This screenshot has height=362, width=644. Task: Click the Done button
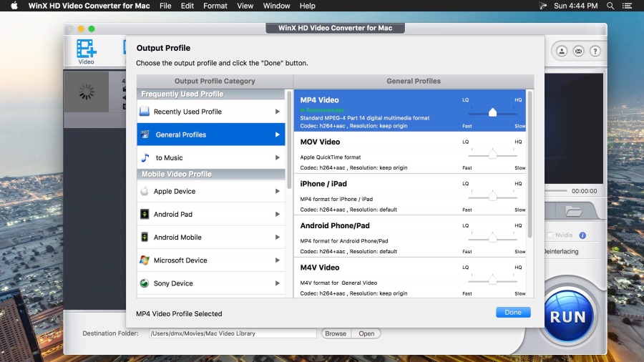click(x=513, y=313)
